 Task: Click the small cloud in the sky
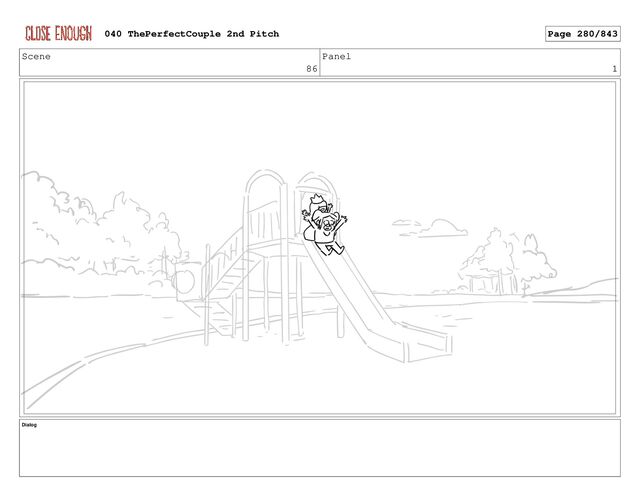[x=431, y=229]
